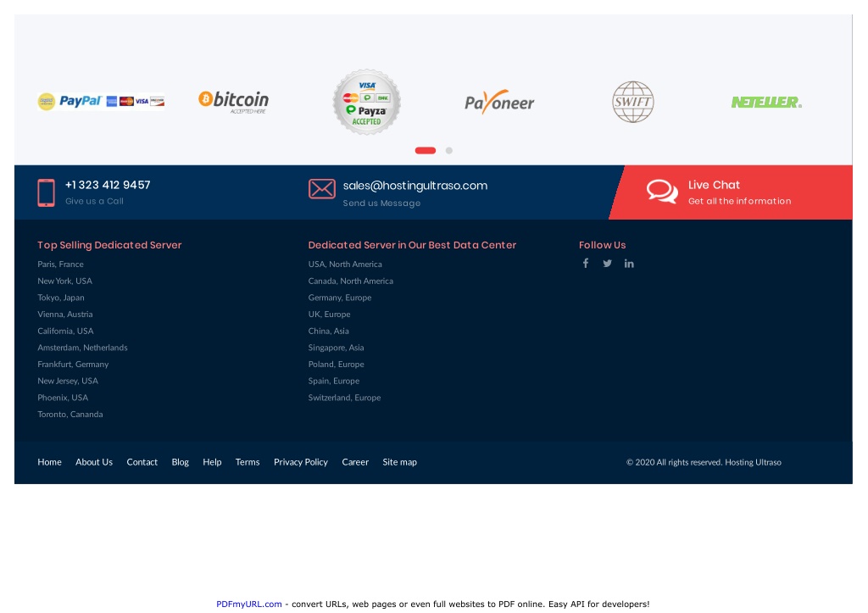Open the Amsterdam, Netherlands server link

(x=82, y=348)
